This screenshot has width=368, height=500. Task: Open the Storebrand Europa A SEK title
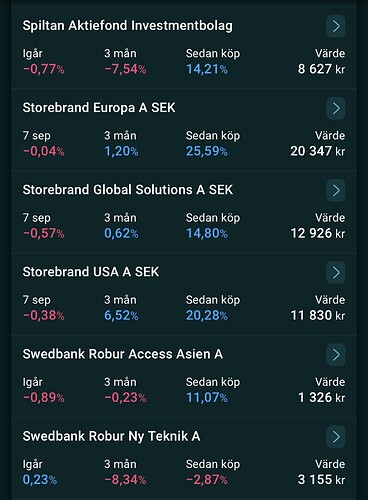pyautogui.click(x=99, y=108)
